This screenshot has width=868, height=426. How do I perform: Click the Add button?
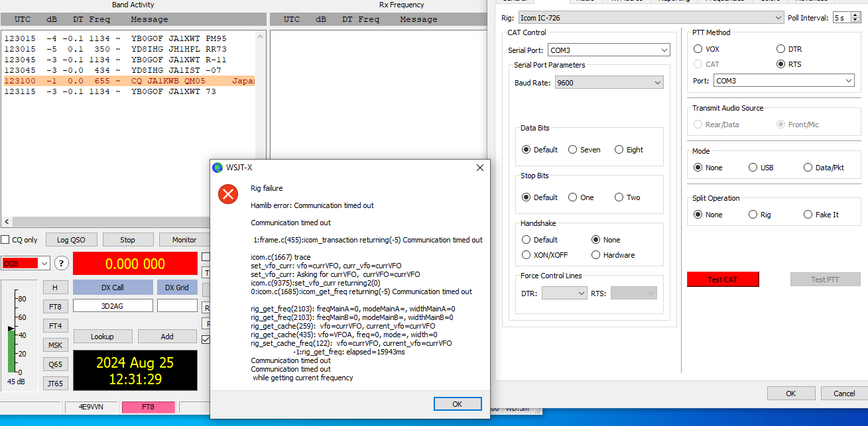coord(167,337)
